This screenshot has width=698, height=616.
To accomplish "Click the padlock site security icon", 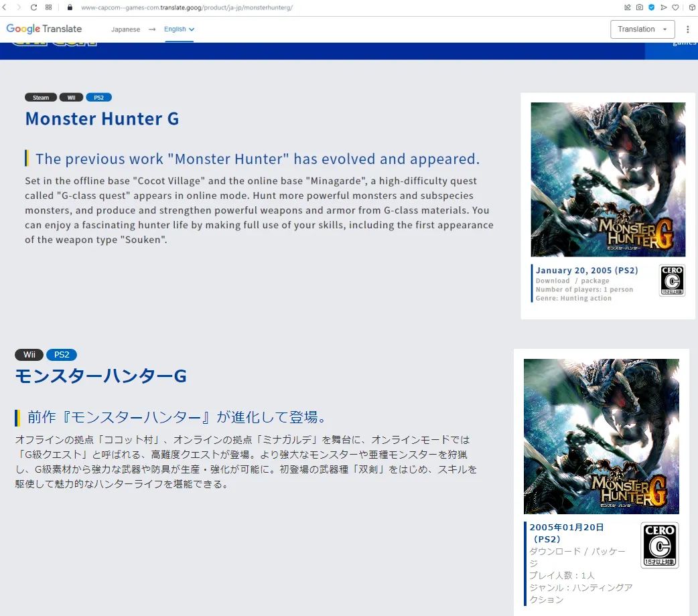I will pos(69,7).
